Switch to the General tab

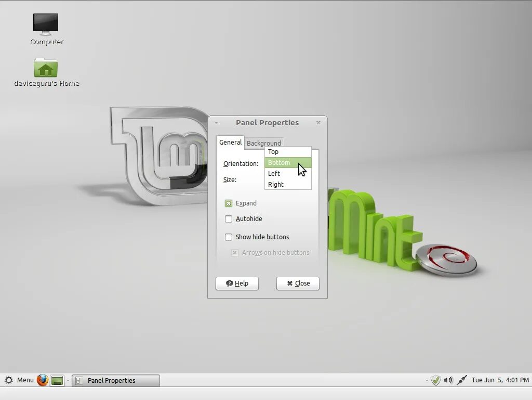coord(230,143)
